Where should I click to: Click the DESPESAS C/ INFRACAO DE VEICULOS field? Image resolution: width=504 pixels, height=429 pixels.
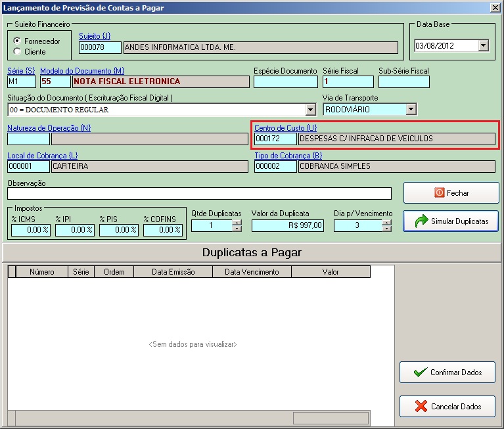click(397, 139)
